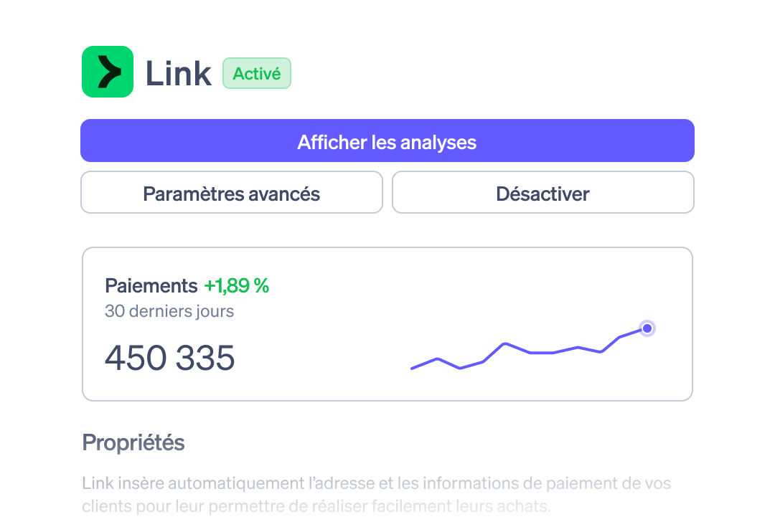This screenshot has height=532, width=775.
Task: Click the 30 derniers jours text
Action: pos(169,311)
